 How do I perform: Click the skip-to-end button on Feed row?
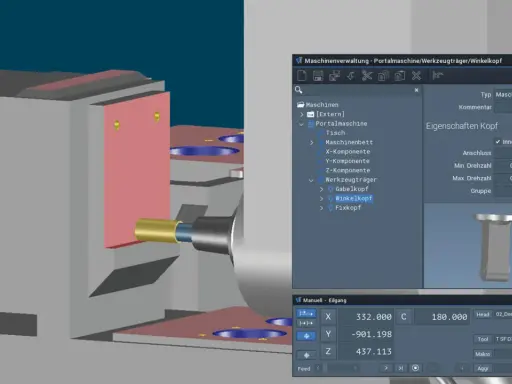point(401,368)
